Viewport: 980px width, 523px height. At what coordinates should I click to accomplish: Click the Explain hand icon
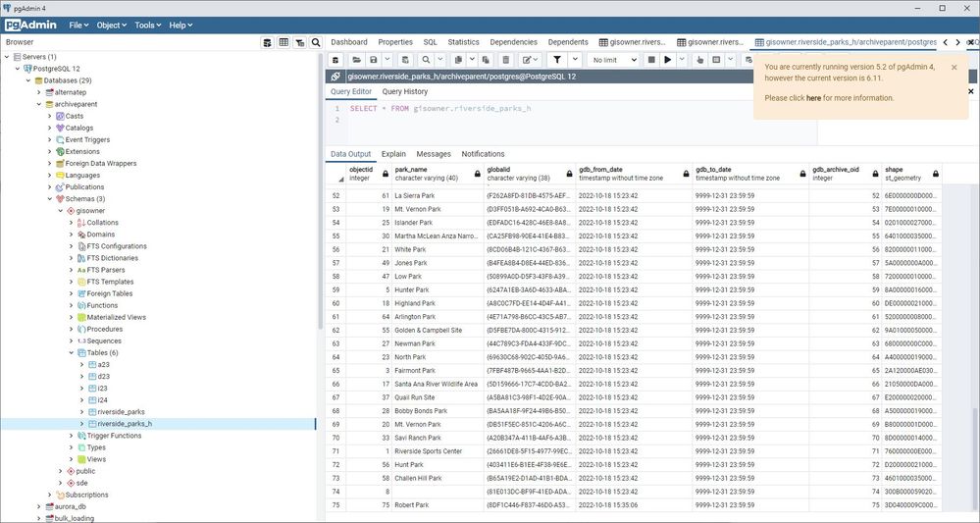[x=700, y=60]
